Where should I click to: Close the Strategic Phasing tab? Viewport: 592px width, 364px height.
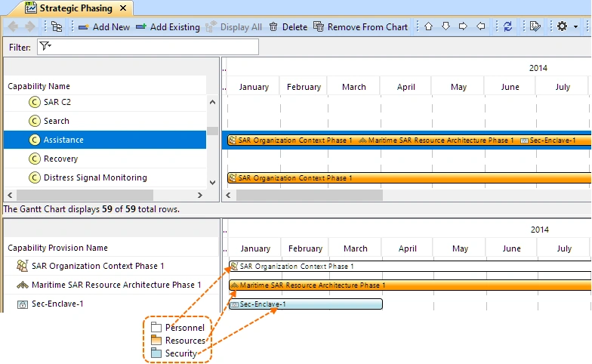click(123, 8)
